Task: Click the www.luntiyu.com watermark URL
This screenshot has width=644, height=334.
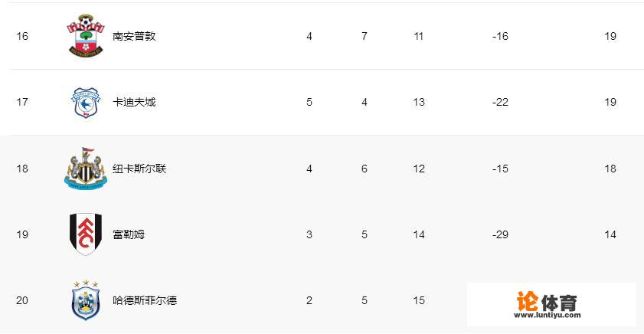Action: click(548, 315)
